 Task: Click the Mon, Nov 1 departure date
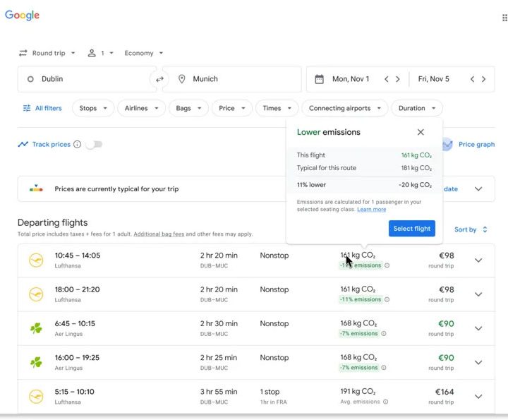pyautogui.click(x=351, y=79)
